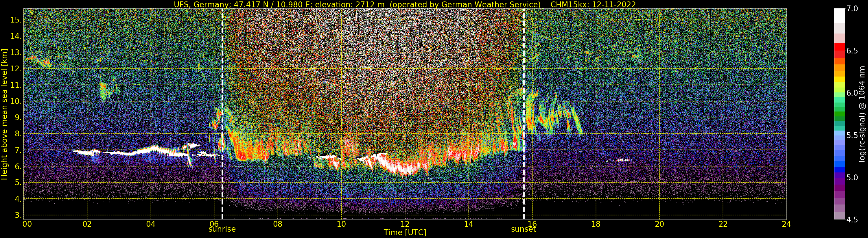Image resolution: width=868 pixels, height=238 pixels.
Task: Click the time tick '16'
Action: pos(532,224)
